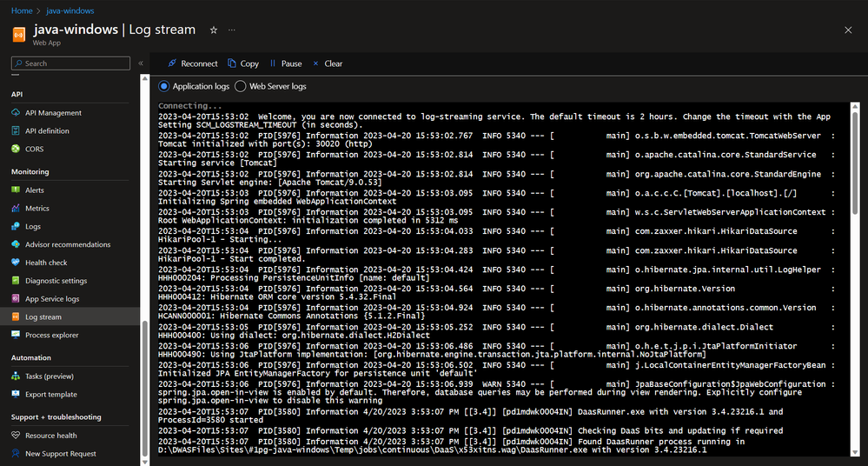Click the API definition icon

[x=16, y=130]
